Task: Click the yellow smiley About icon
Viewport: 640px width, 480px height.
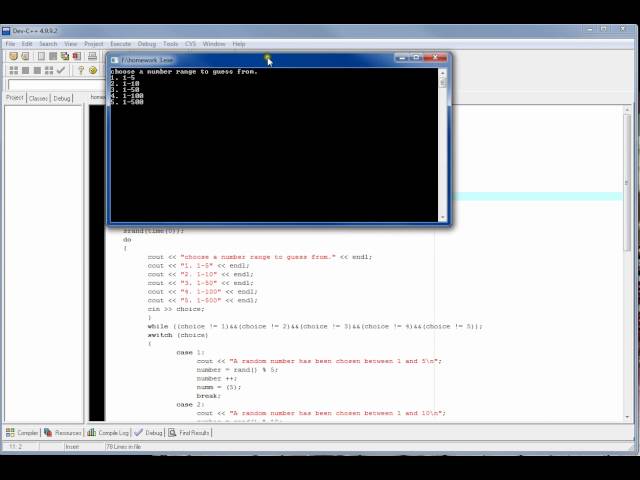Action: [93, 70]
